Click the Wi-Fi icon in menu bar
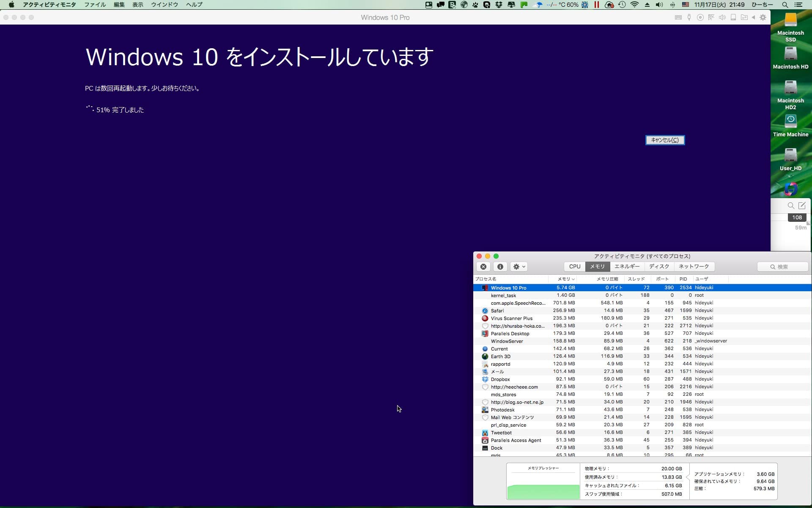 pyautogui.click(x=634, y=5)
